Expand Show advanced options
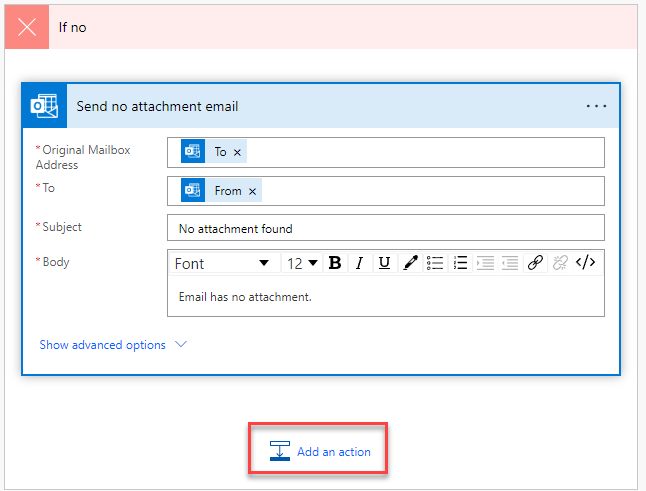Image resolution: width=646 pixels, height=491 pixels. pos(113,345)
